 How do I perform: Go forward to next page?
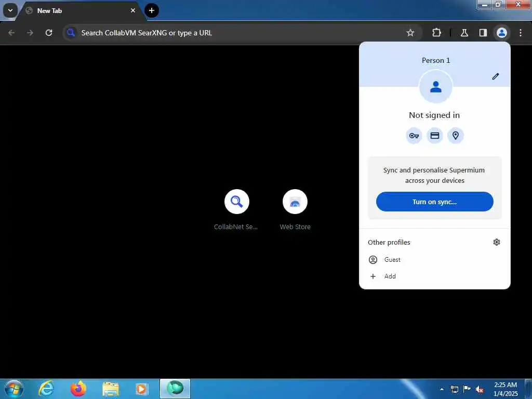(x=30, y=33)
